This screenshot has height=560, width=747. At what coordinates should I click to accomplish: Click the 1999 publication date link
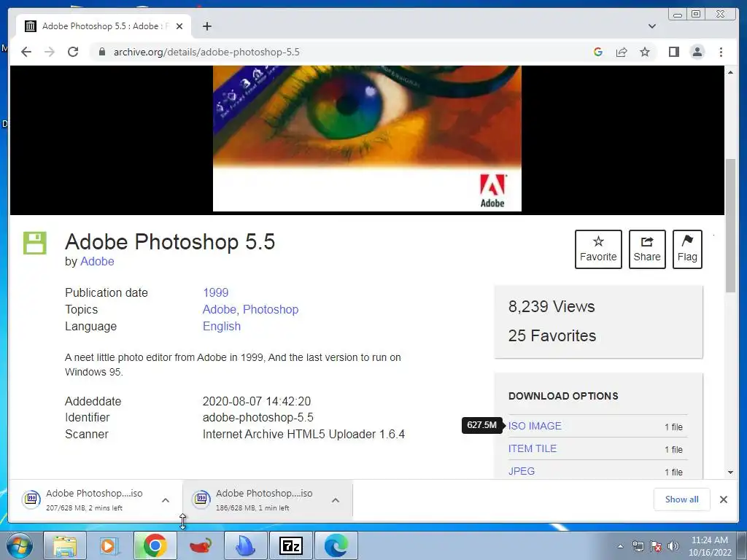[x=216, y=292]
